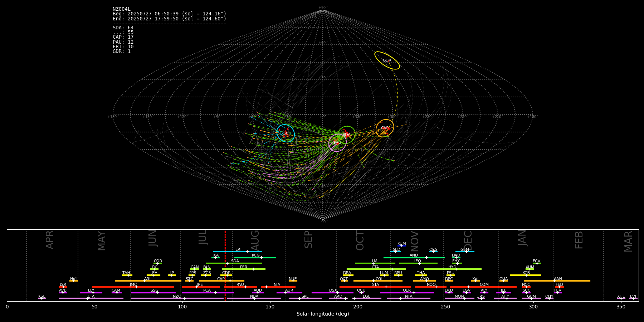
Task: Click the COM shower bar in the timeline
Action: (x=483, y=287)
